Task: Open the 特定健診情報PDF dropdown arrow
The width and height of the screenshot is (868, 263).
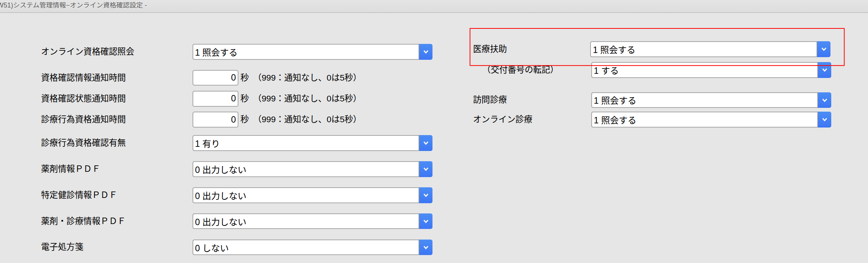Action: [x=425, y=195]
